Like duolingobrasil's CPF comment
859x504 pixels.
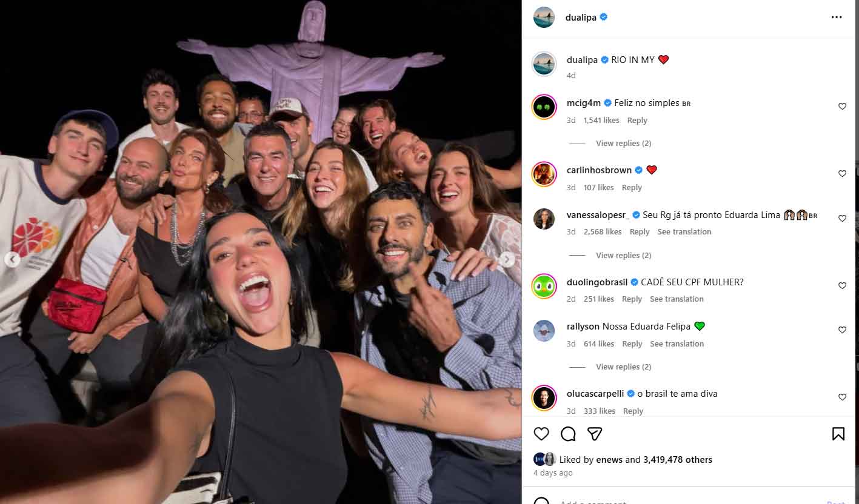click(x=842, y=286)
